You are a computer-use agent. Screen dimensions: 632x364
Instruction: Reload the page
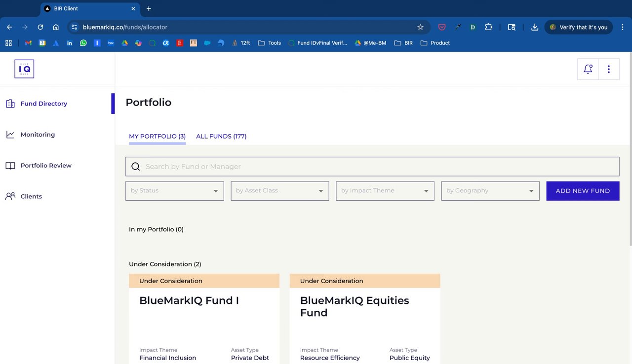(x=40, y=27)
